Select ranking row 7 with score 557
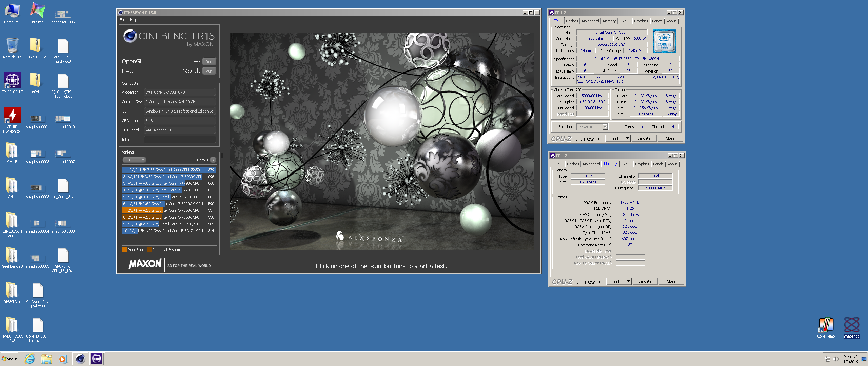This screenshot has height=366, width=868. (169, 210)
